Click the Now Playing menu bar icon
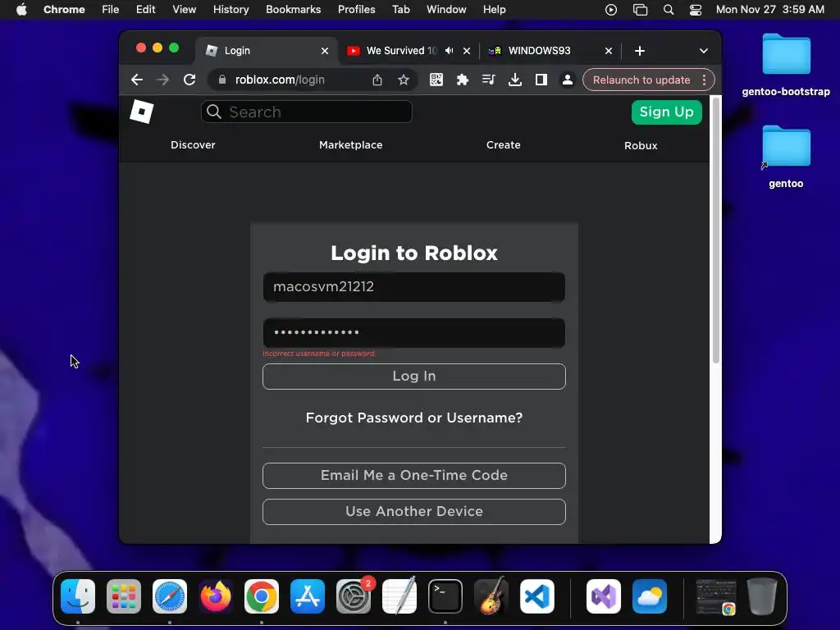The image size is (840, 630). pyautogui.click(x=610, y=10)
